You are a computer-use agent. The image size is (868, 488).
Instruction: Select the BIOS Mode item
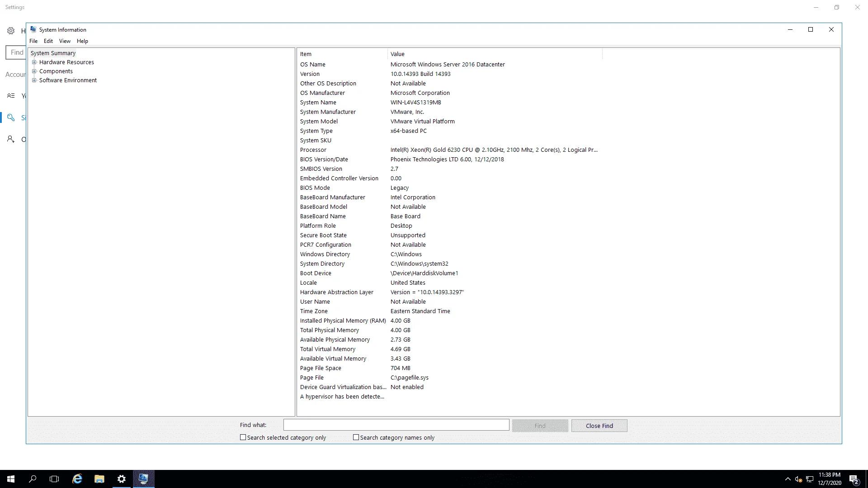click(315, 188)
